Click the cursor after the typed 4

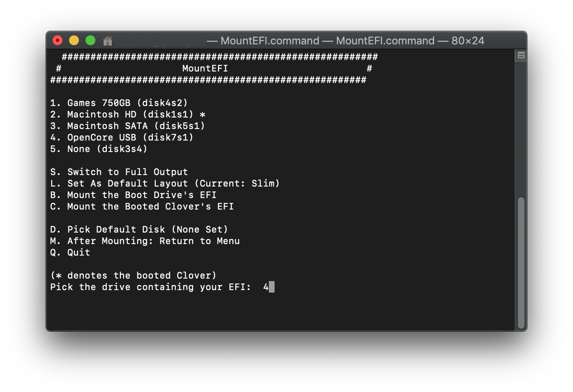click(272, 287)
